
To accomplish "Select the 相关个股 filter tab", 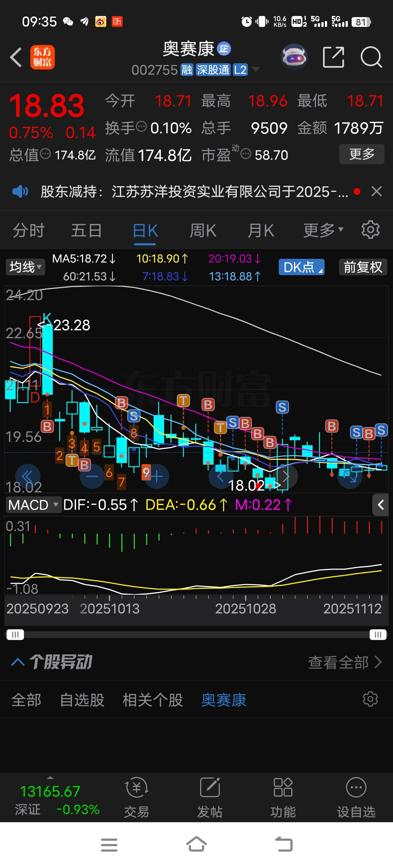I will tap(153, 700).
